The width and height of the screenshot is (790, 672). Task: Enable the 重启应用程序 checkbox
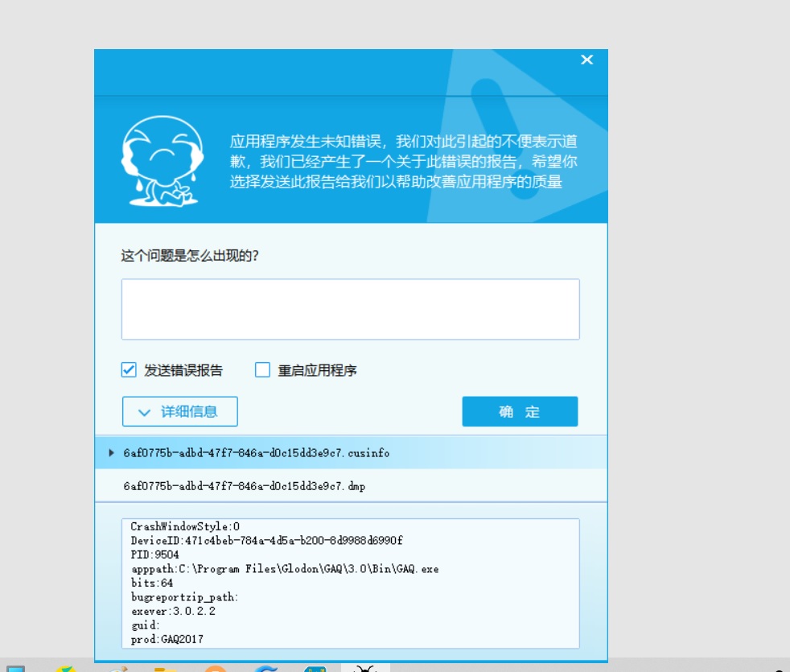click(262, 369)
